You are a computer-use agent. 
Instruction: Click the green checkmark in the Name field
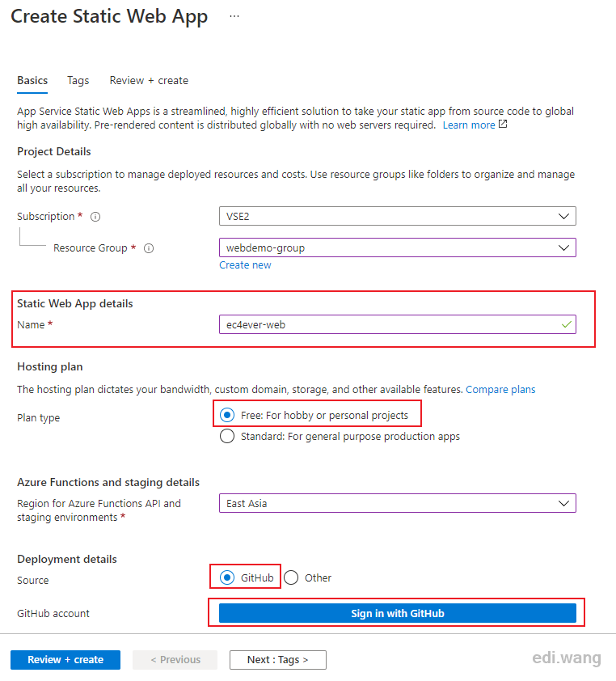[566, 324]
